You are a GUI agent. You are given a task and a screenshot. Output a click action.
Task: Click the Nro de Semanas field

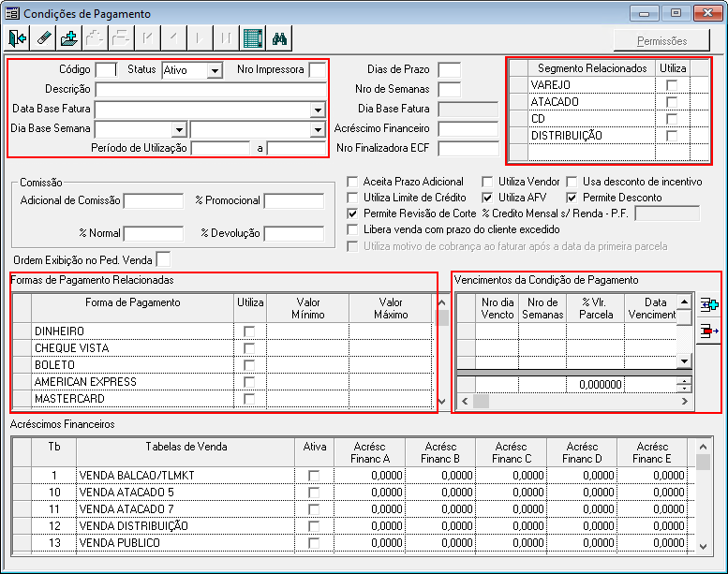(x=450, y=90)
